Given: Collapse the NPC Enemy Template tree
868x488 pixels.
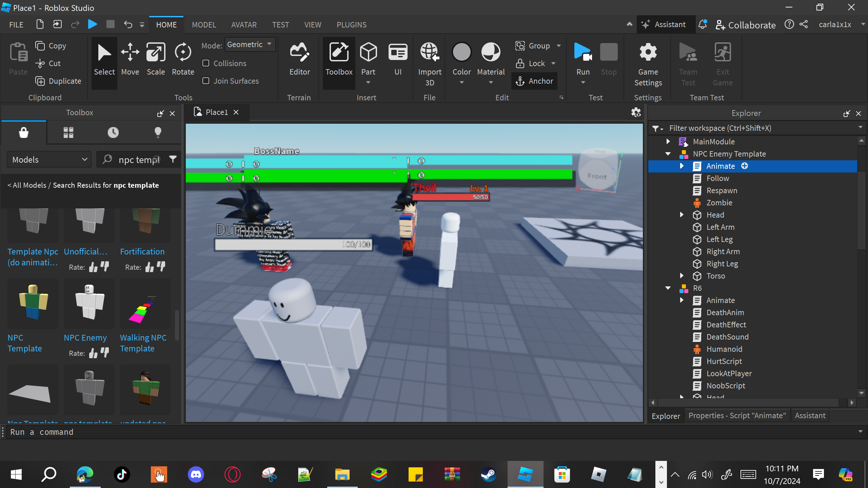Looking at the screenshot, I should point(668,154).
